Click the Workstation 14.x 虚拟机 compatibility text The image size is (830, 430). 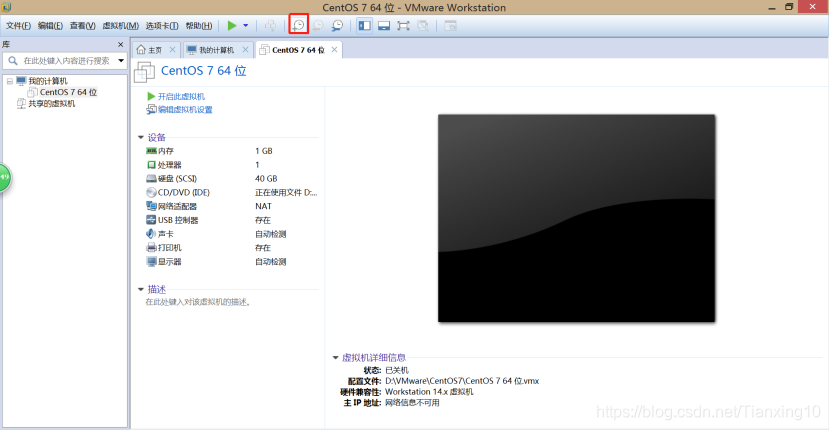tap(429, 392)
